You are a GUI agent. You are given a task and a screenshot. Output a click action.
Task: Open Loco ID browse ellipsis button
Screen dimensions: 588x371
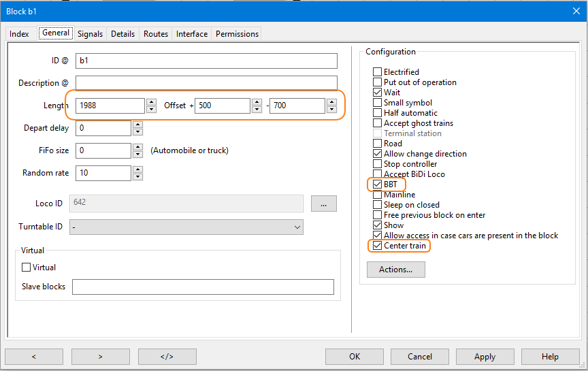pyautogui.click(x=324, y=204)
